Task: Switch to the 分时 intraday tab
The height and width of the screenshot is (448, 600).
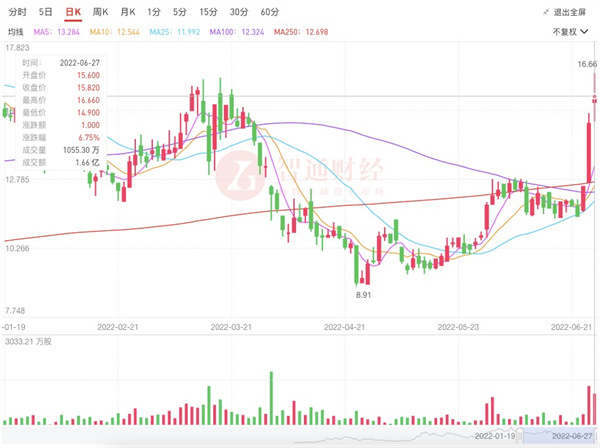Action: click(x=18, y=12)
